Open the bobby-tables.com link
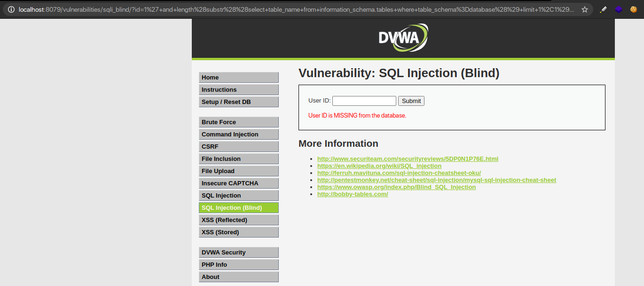Viewport: 644px width, 286px height. click(x=353, y=194)
